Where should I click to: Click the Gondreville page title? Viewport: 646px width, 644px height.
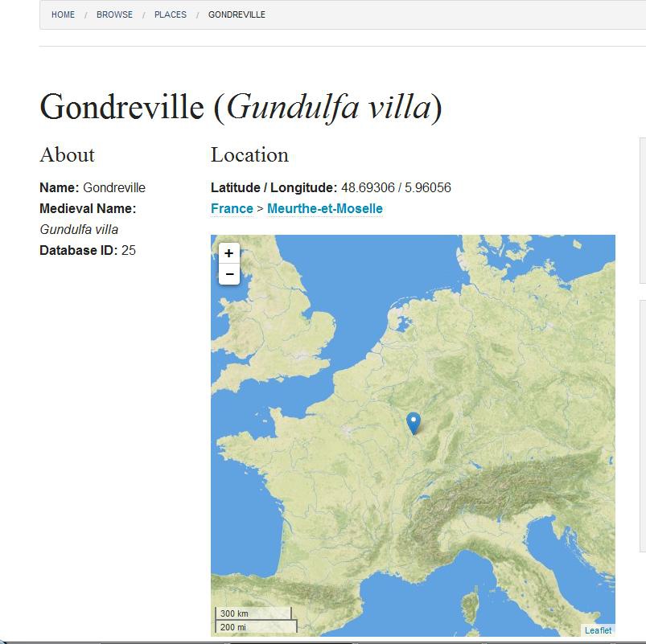pos(241,107)
